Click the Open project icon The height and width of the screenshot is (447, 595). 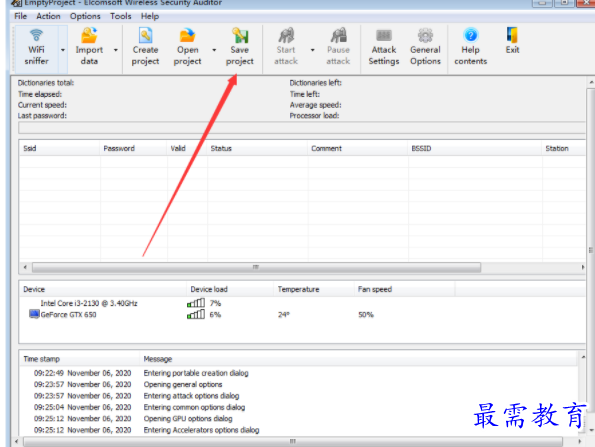pos(187,36)
